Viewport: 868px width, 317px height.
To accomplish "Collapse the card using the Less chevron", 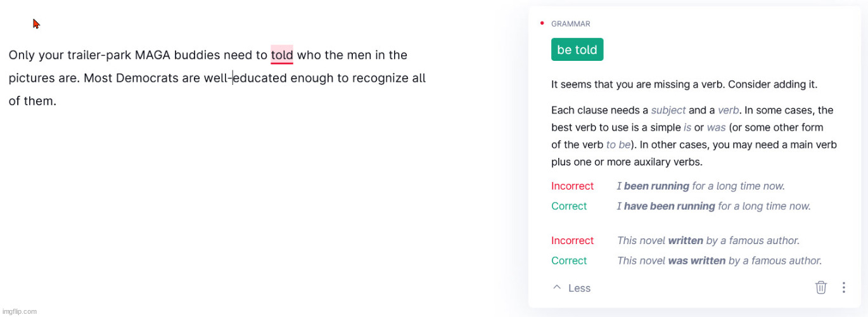I will tap(557, 287).
